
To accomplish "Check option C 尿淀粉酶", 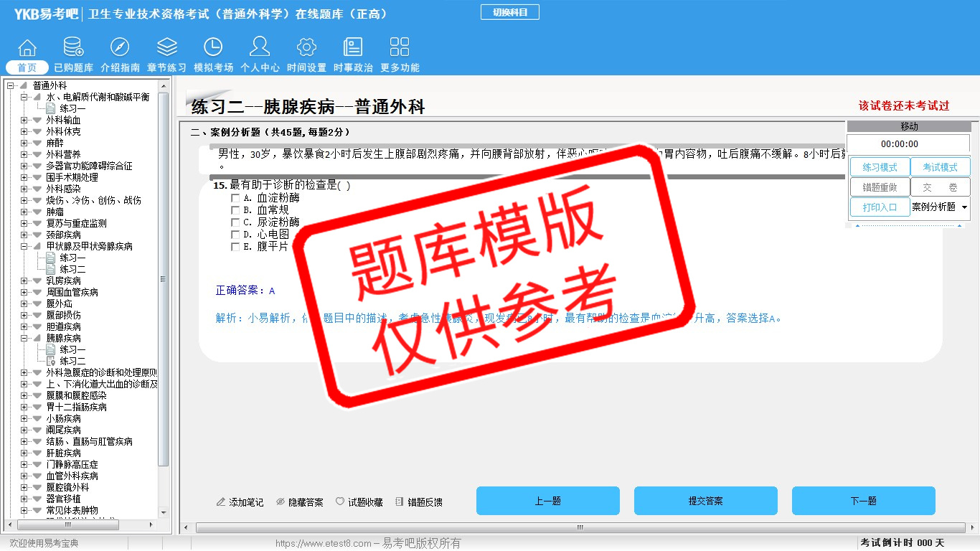I will (235, 222).
